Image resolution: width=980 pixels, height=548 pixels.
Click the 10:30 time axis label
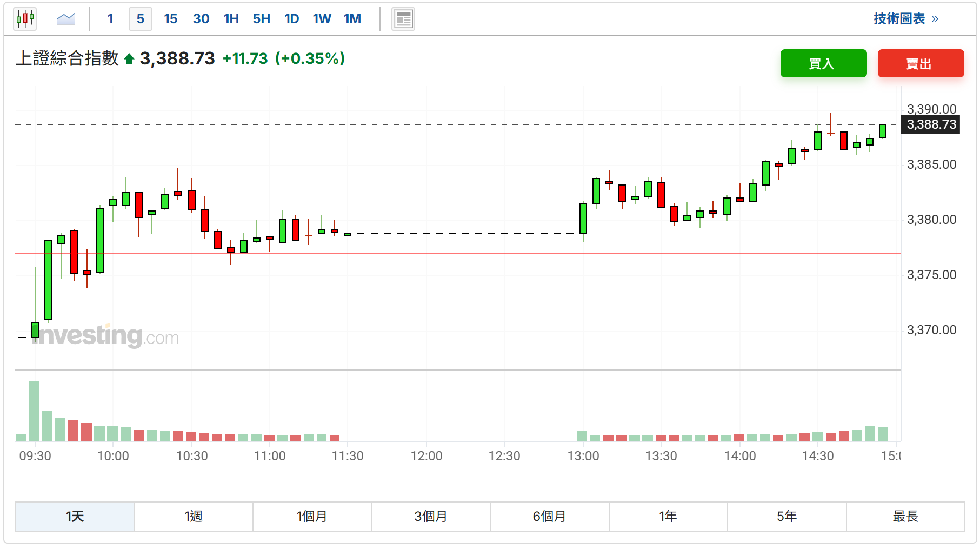pos(192,456)
